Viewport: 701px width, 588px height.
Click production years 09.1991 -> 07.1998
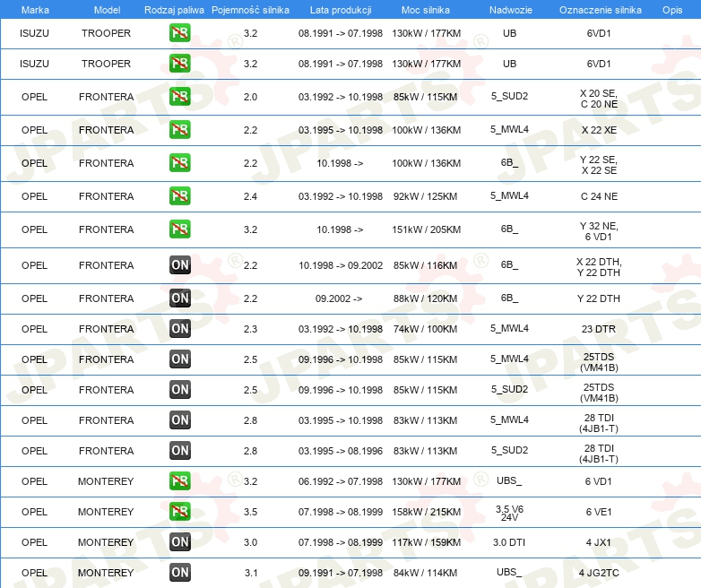(341, 573)
